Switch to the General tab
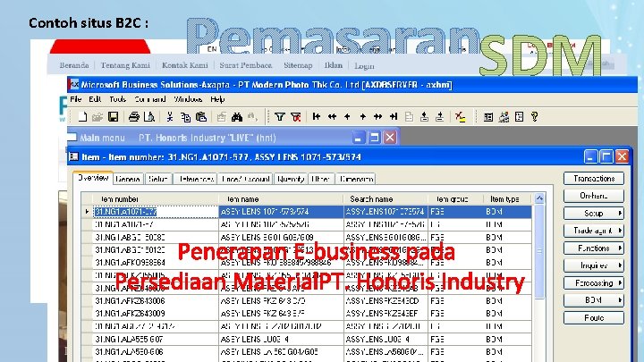Image resolution: width=644 pixels, height=362 pixels. tap(128, 179)
